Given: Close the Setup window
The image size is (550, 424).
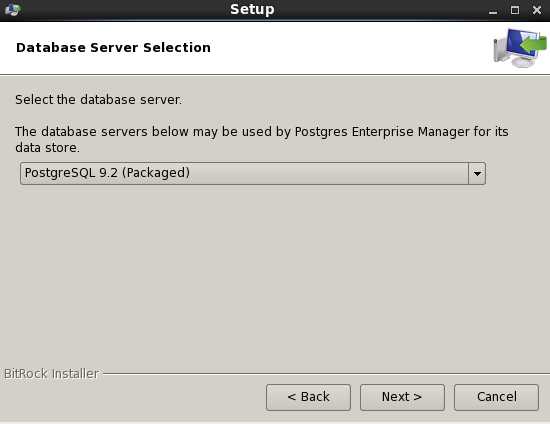Looking at the screenshot, I should tap(537, 10).
